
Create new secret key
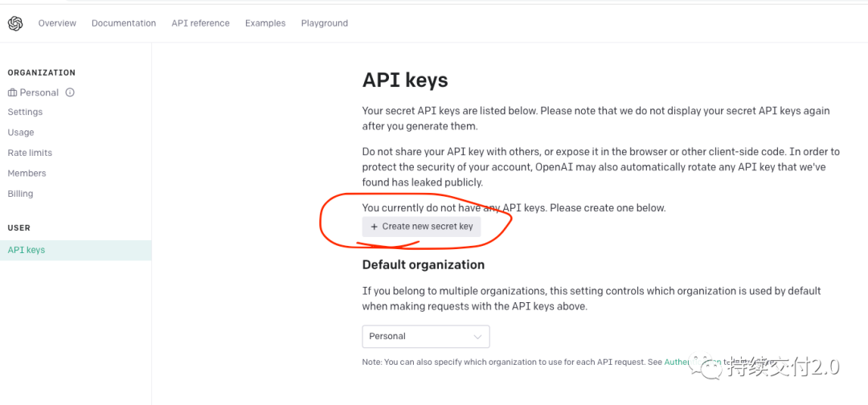[x=421, y=227]
